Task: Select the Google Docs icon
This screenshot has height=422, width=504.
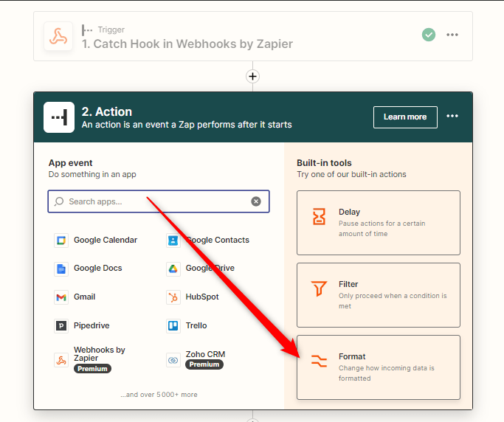Action: [x=61, y=269]
